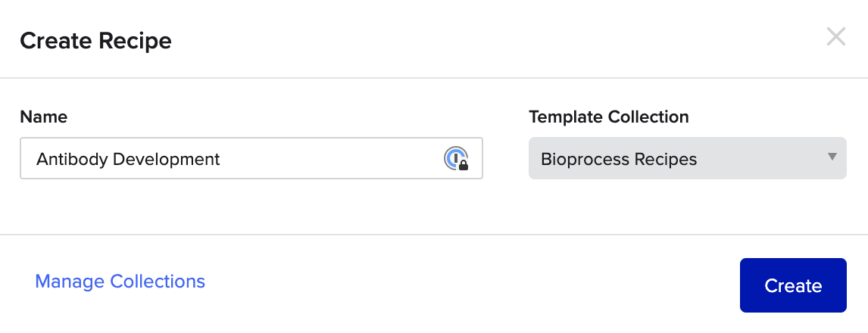Submit the recipe with the blue Create button
Screen dimensions: 868x333
tap(793, 285)
